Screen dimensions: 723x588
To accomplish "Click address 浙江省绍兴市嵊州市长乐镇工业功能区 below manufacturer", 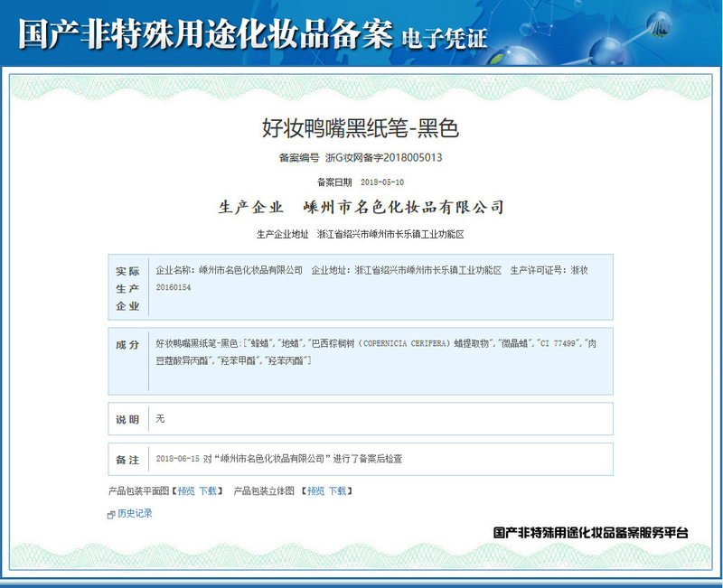I will tap(390, 235).
